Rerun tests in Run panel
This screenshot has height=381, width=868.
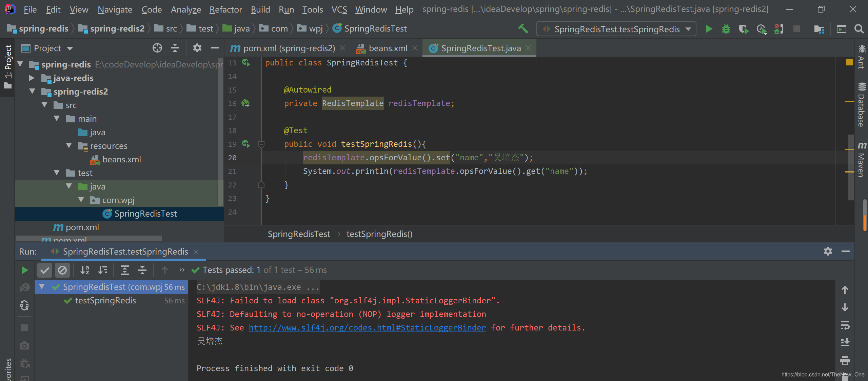coord(24,270)
